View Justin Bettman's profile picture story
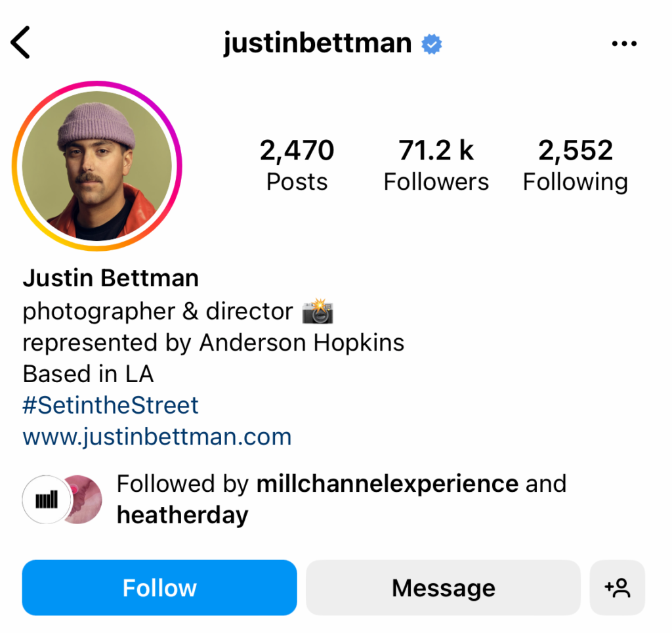 97,166
